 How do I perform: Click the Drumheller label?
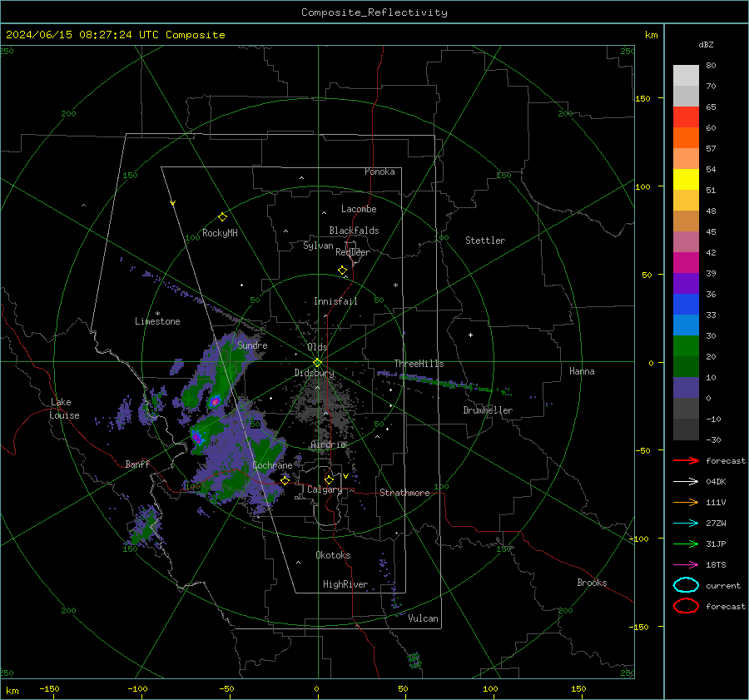[x=488, y=410]
